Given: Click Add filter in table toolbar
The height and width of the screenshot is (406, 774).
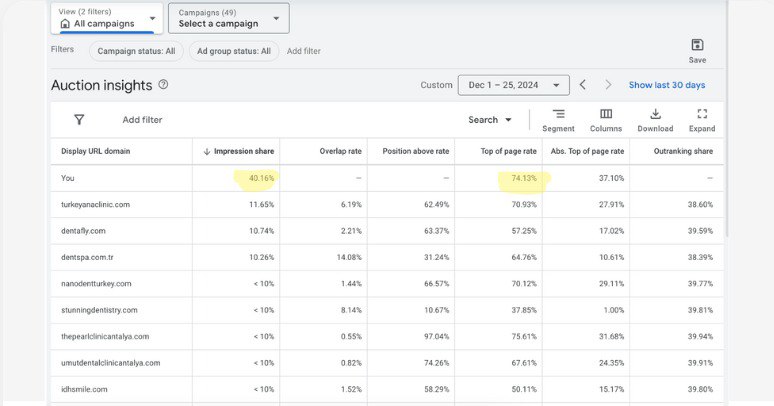Looking at the screenshot, I should (x=142, y=120).
